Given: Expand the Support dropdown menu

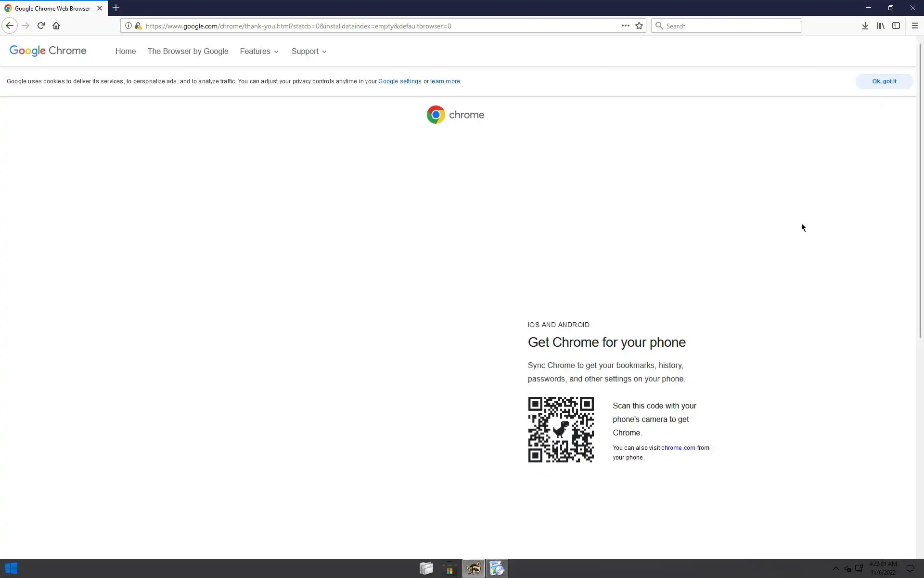Looking at the screenshot, I should 309,52.
